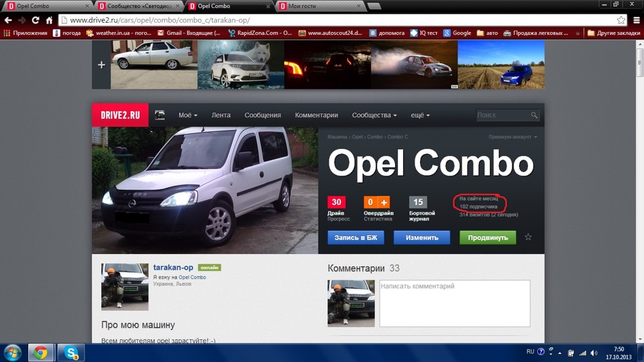
Task: Open the Приложения apps bookmark
Action: [26, 33]
